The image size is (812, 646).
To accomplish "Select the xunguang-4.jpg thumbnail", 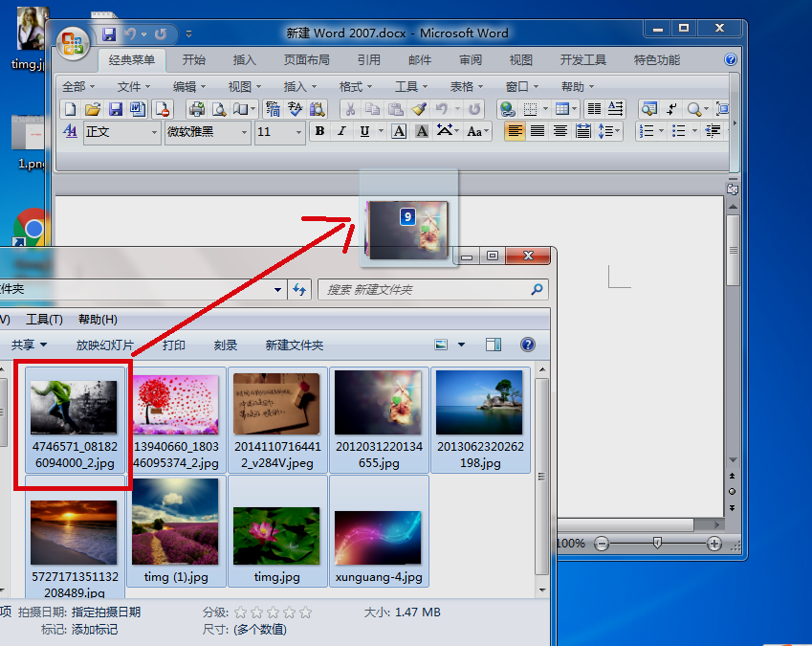I will [x=379, y=537].
